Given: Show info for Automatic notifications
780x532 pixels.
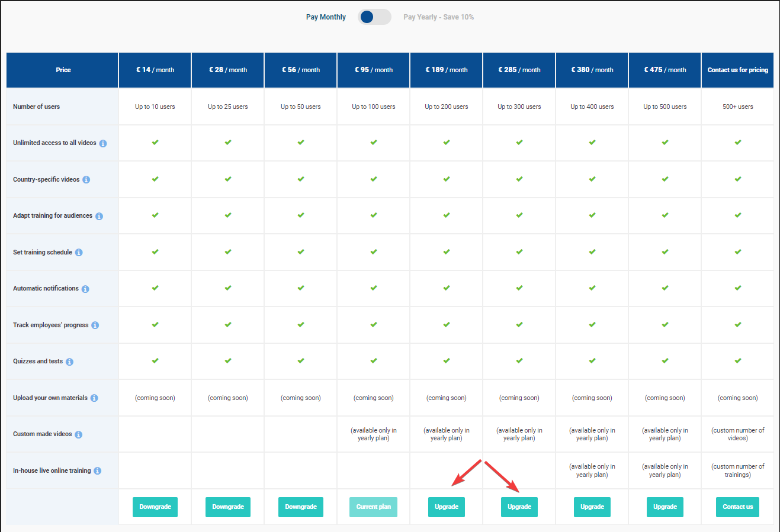Looking at the screenshot, I should point(85,289).
